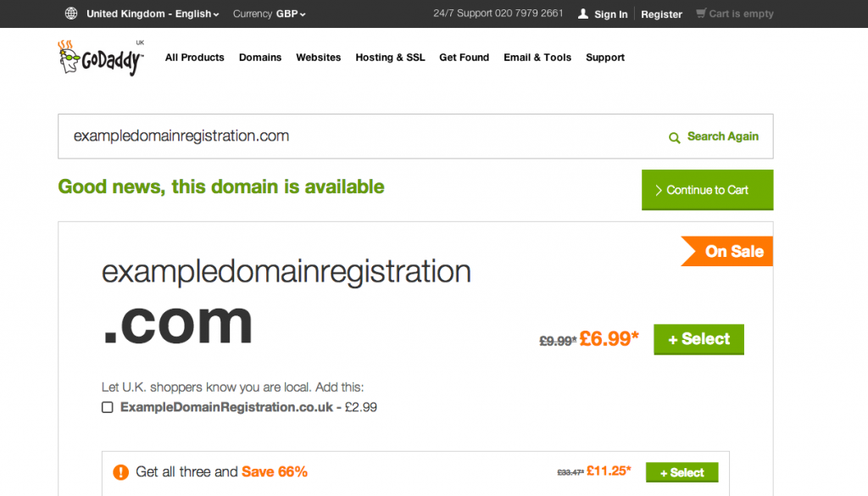Image resolution: width=868 pixels, height=496 pixels.
Task: Click the orange On Sale ribbon
Action: (x=726, y=251)
